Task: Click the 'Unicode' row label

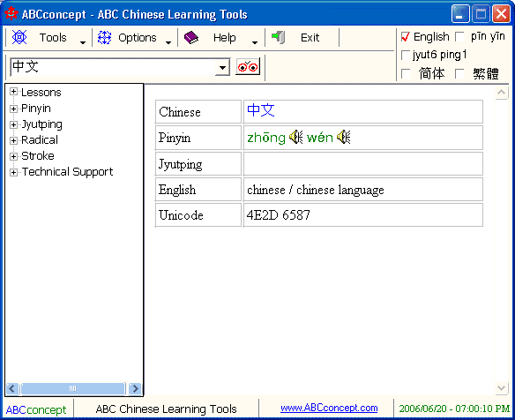Action: click(x=181, y=215)
